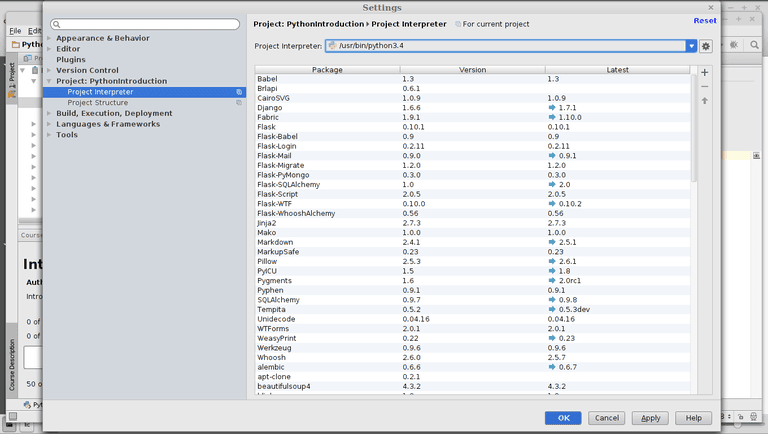Click the copy icon on Project Interpreter row
This screenshot has height=434, width=768.
239,92
